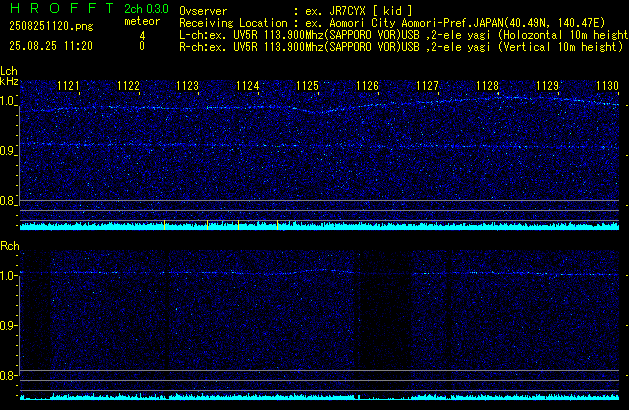Viewport: 629px width, 410px height.
Task: Click the 1129 time marker
Action: (x=547, y=86)
